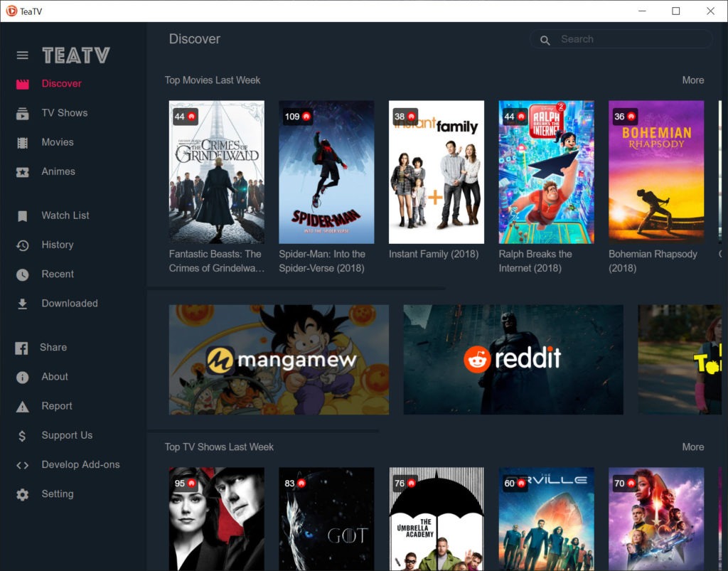The height and width of the screenshot is (571, 728).
Task: Click the Movies film strip icon
Action: click(23, 142)
